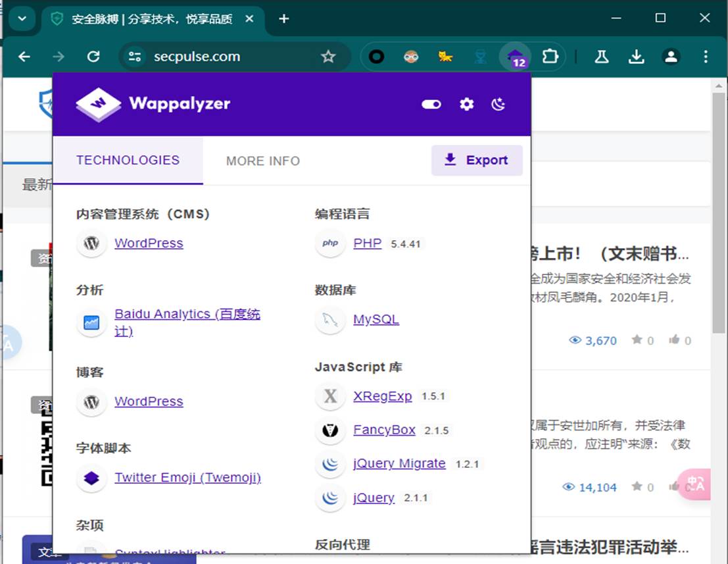728x564 pixels.
Task: Click the Baidu Analytics chart icon
Action: 91,322
